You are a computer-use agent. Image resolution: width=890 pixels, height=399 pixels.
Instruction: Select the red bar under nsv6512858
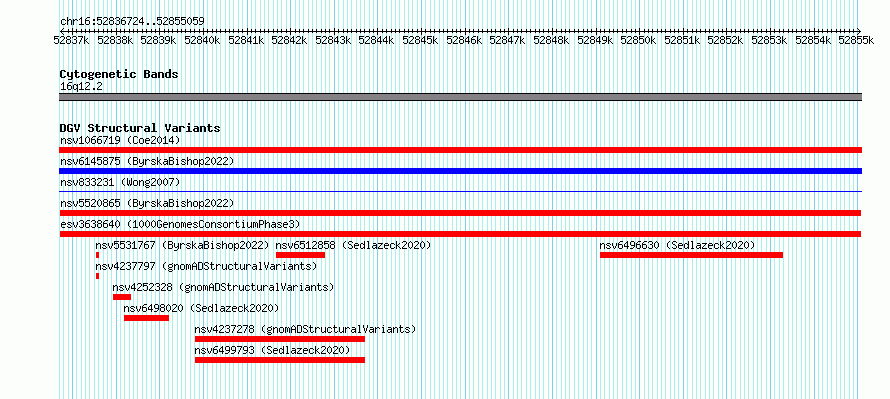coord(300,255)
